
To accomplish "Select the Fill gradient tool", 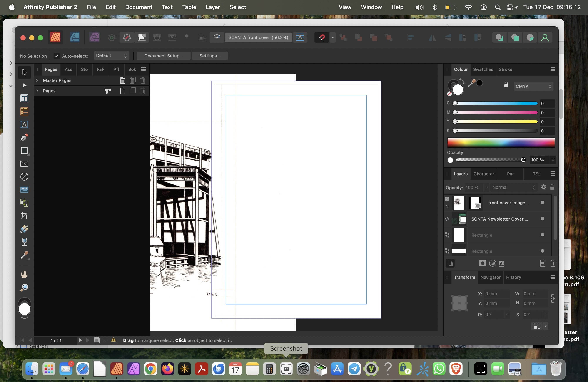I will tap(24, 229).
